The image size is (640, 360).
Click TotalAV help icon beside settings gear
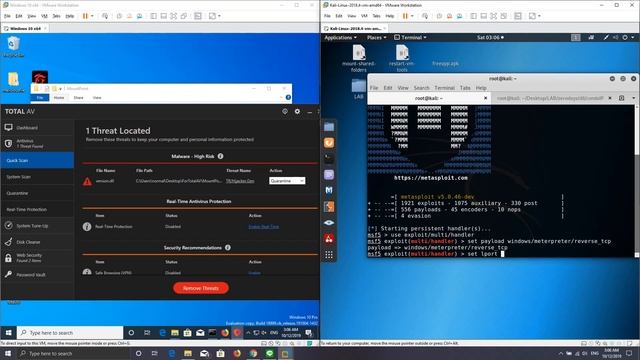click(x=285, y=111)
